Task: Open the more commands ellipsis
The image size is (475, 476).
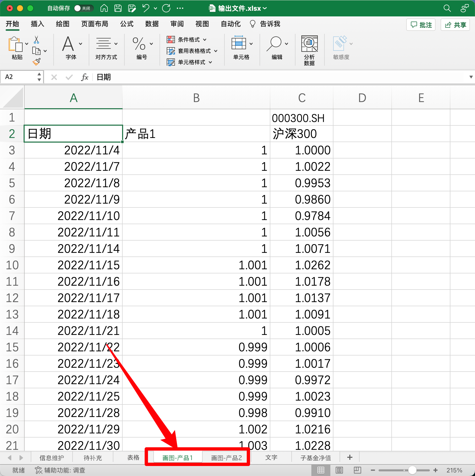Action: [180, 8]
